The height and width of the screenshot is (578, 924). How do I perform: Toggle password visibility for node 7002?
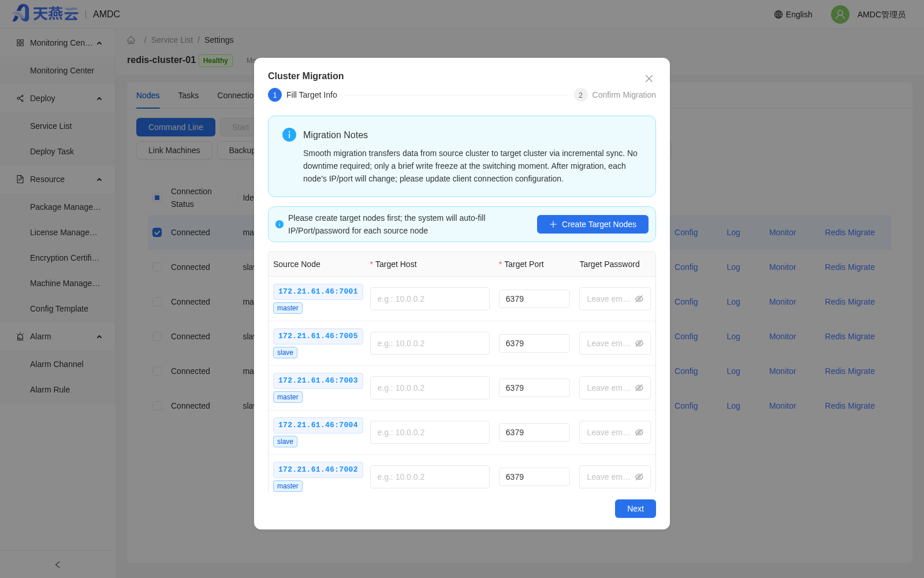(x=639, y=477)
